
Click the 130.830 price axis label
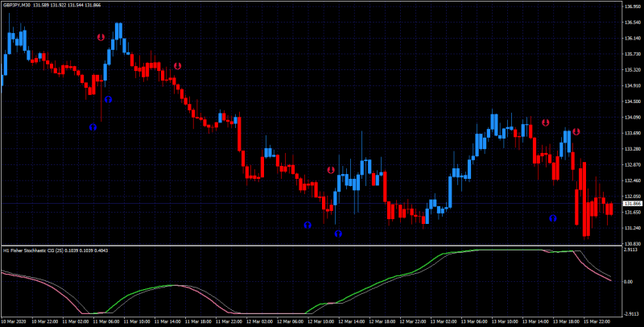[633, 243]
